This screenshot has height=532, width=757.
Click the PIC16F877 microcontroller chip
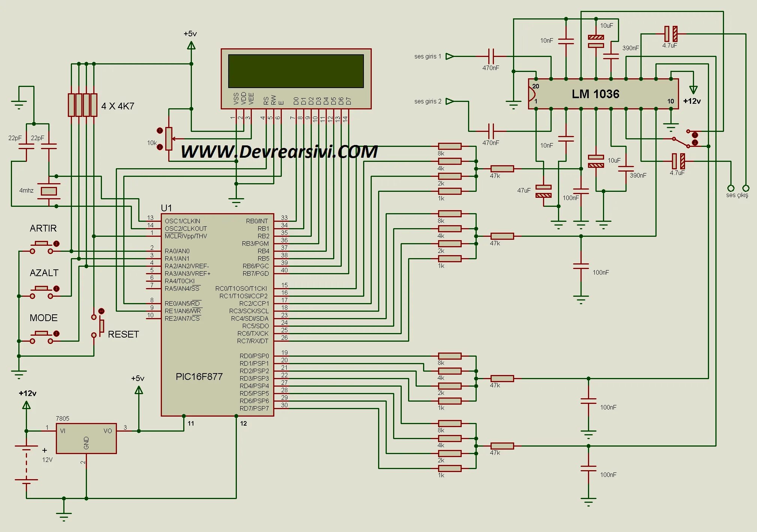217,315
